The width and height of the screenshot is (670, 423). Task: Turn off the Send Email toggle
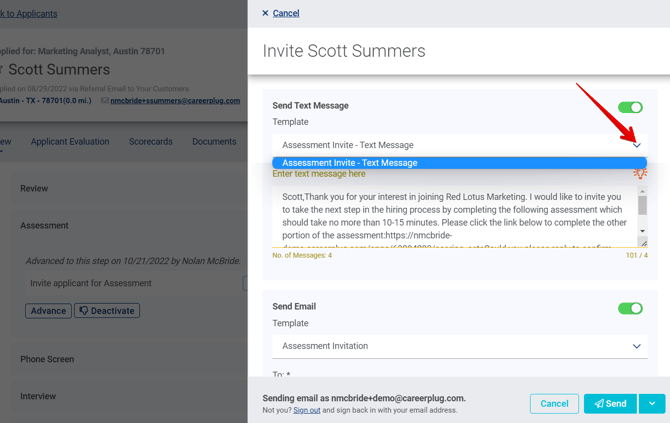[630, 308]
